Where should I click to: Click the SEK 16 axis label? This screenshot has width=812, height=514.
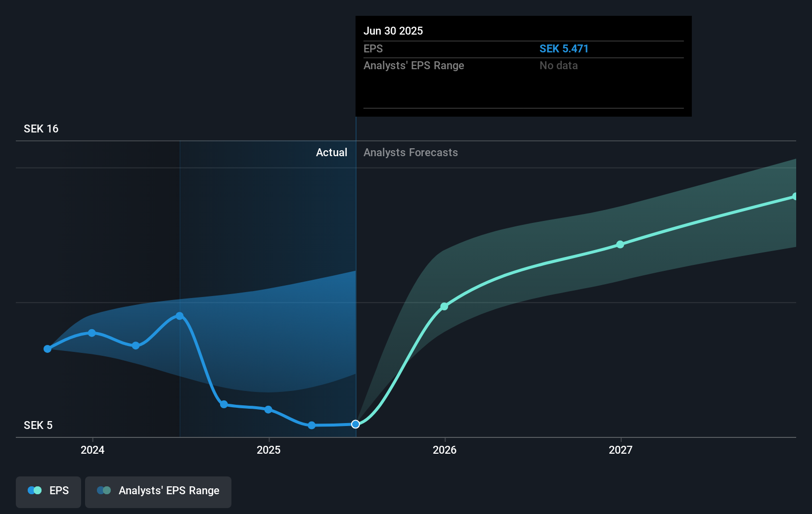[x=41, y=128]
